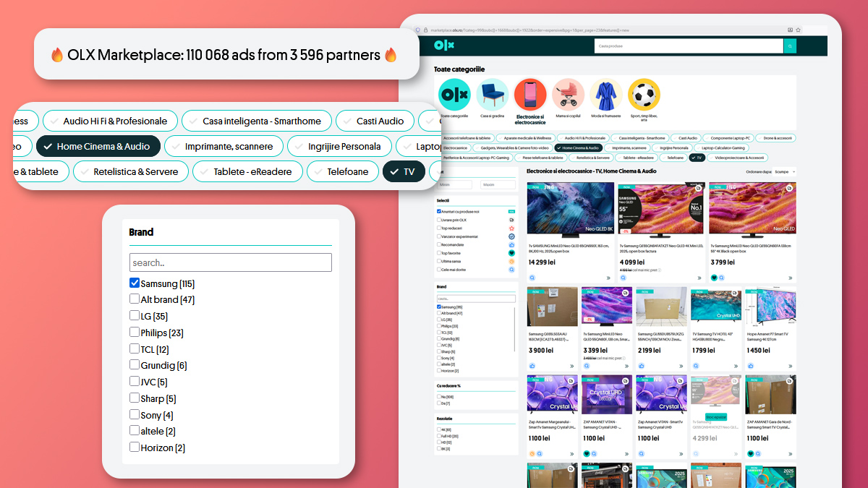
Task: Uncheck Samsung in the enlarged Brand panel
Action: 135,283
